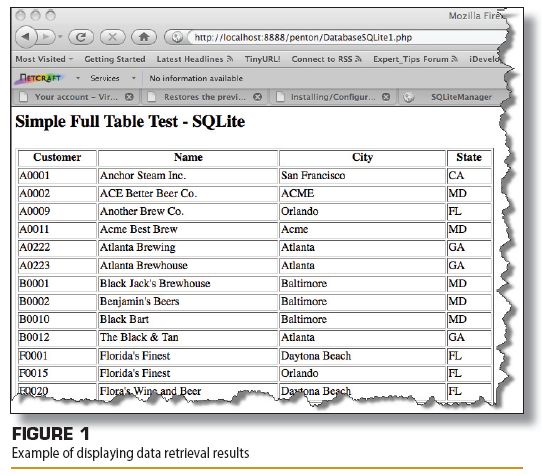Select the 'Black Bart' name cell
This screenshot has width=542, height=475.
tap(188, 319)
